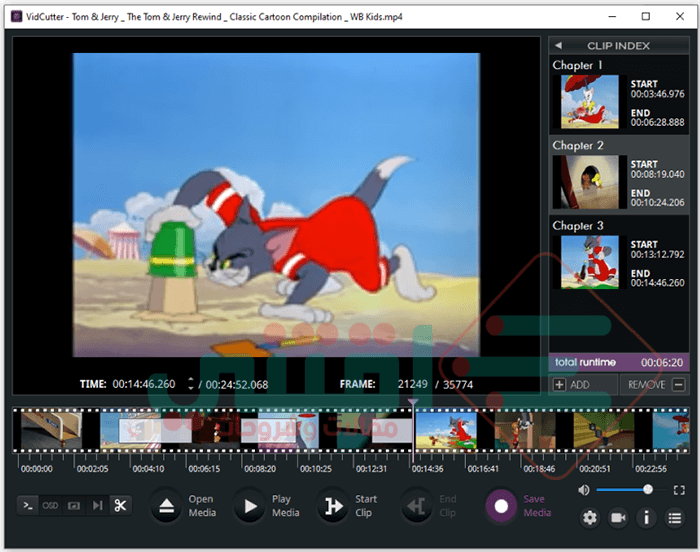Click the frame number field 21249

pos(412,384)
